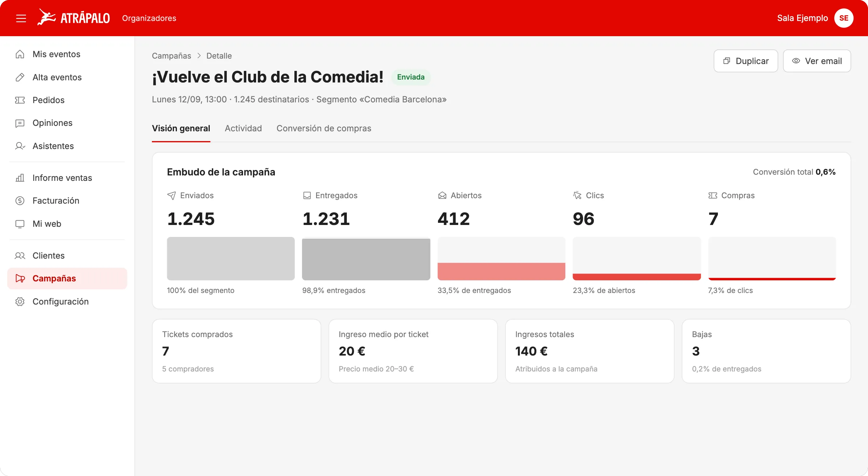Click the Enviada status badge
This screenshot has height=476, width=868.
(411, 77)
